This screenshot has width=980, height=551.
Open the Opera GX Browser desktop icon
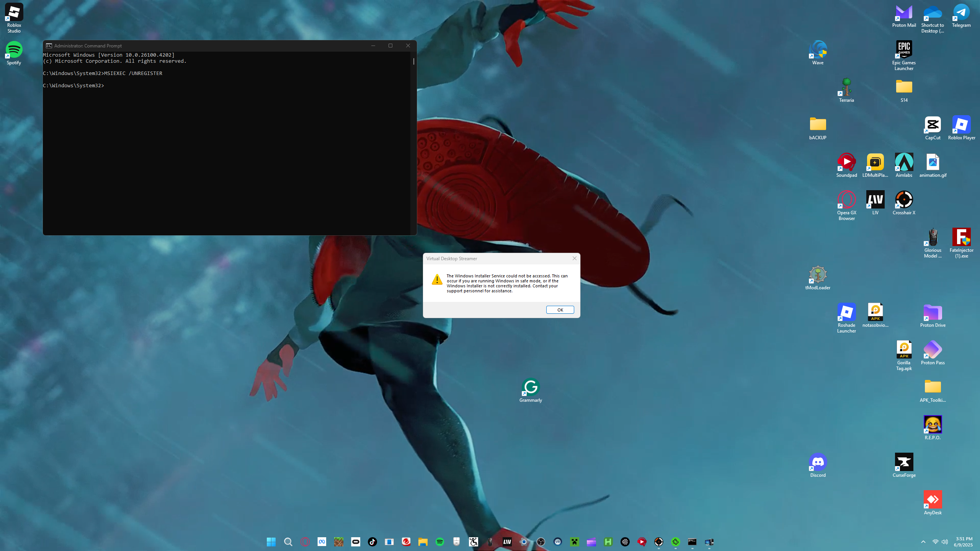pyautogui.click(x=846, y=200)
